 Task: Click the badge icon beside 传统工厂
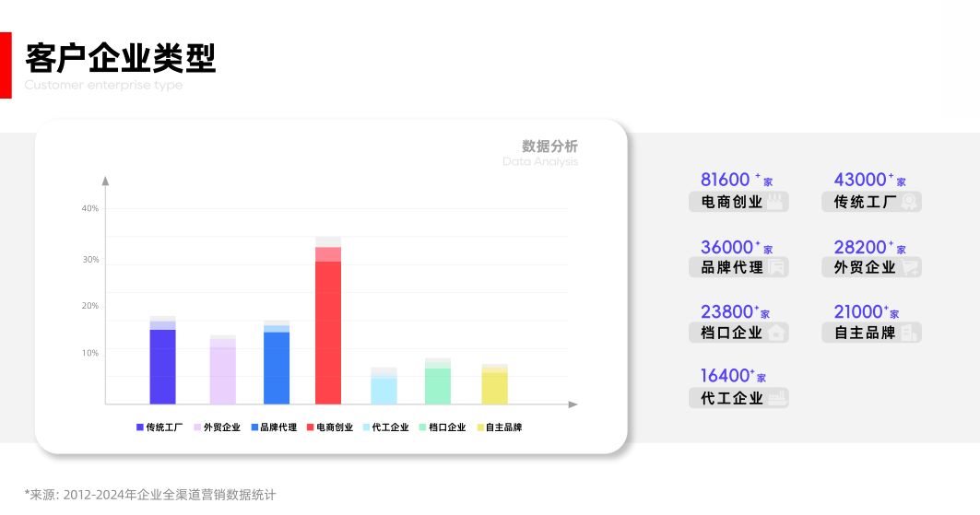908,202
